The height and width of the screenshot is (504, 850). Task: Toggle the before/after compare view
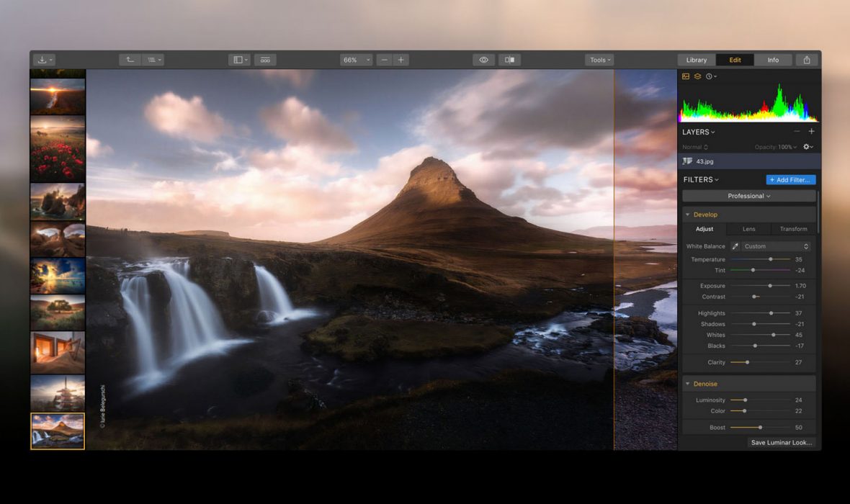[509, 60]
